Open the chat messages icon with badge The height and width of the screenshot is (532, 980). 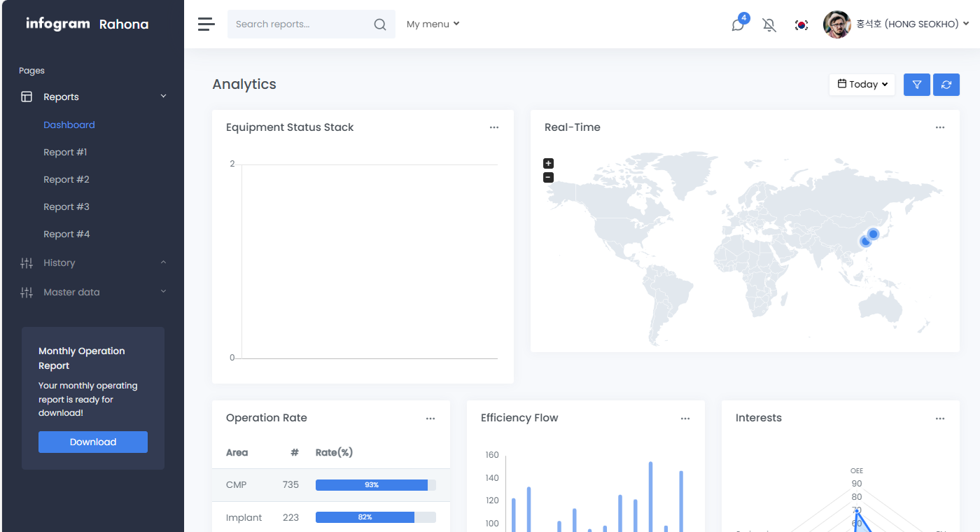click(x=738, y=24)
